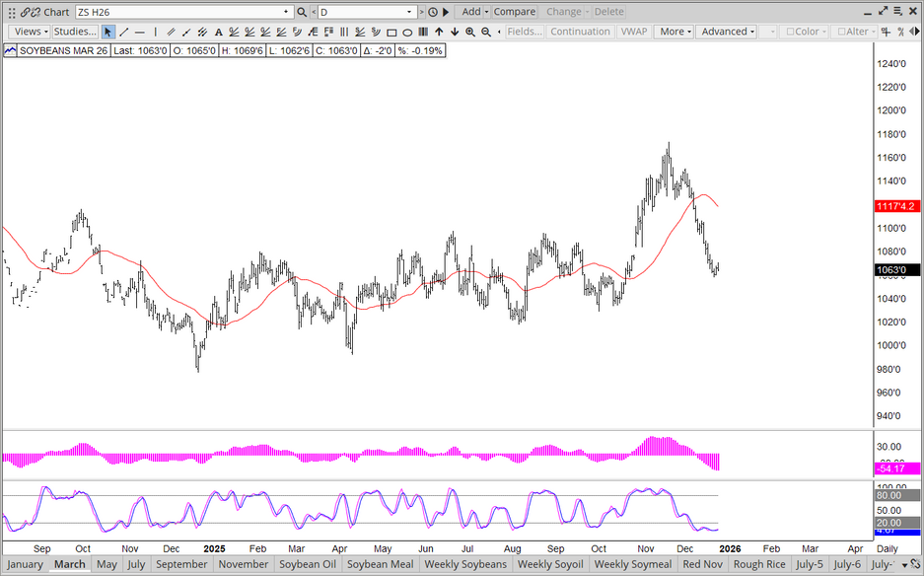Select the horizontal line drawing tool
The width and height of the screenshot is (924, 576).
coord(140,32)
